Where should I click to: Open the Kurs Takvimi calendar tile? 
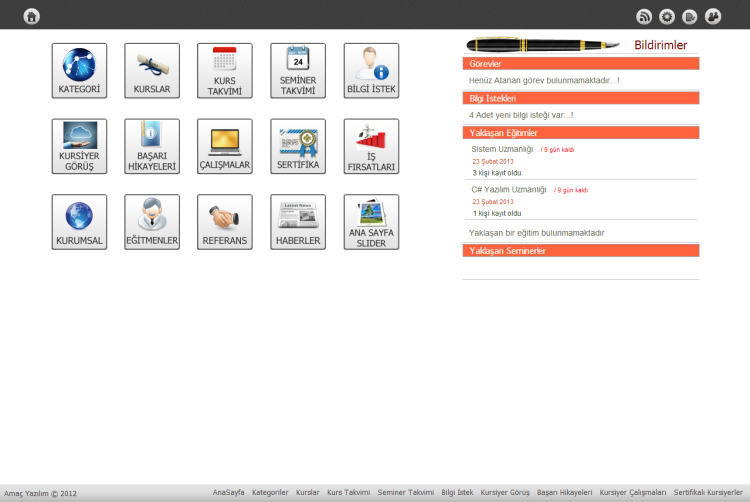225,71
